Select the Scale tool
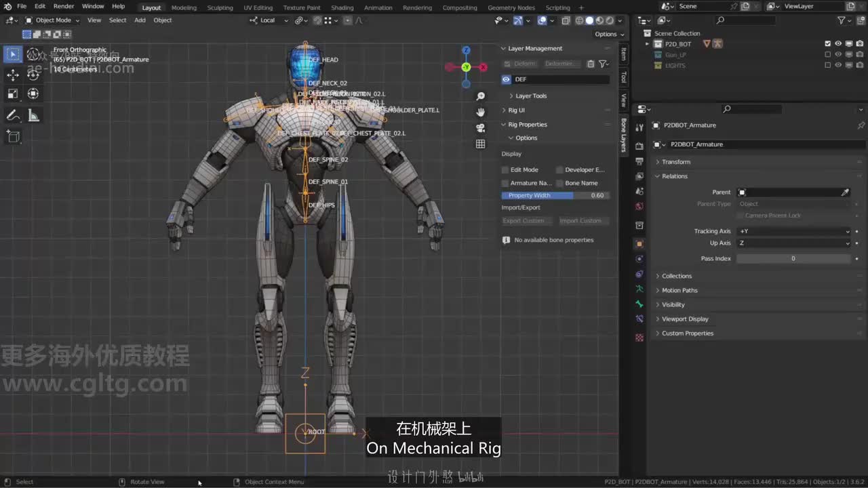This screenshot has width=868, height=488. tap(13, 94)
